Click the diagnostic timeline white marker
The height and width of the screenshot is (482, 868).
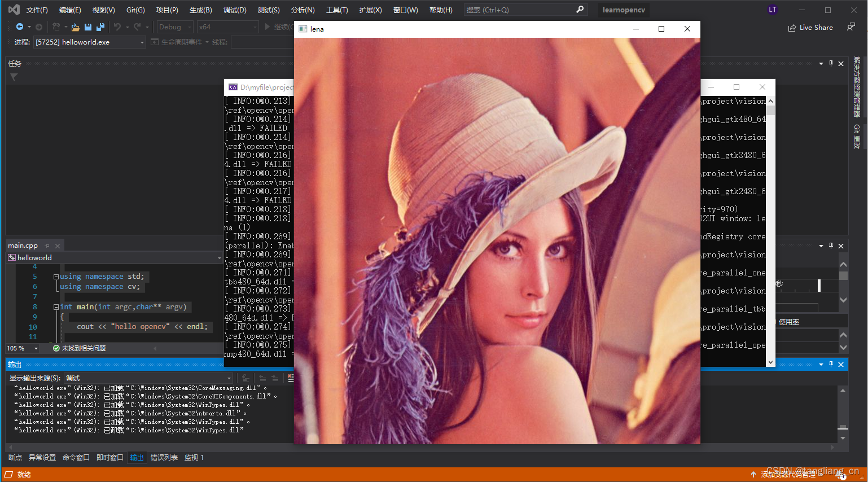coord(819,286)
